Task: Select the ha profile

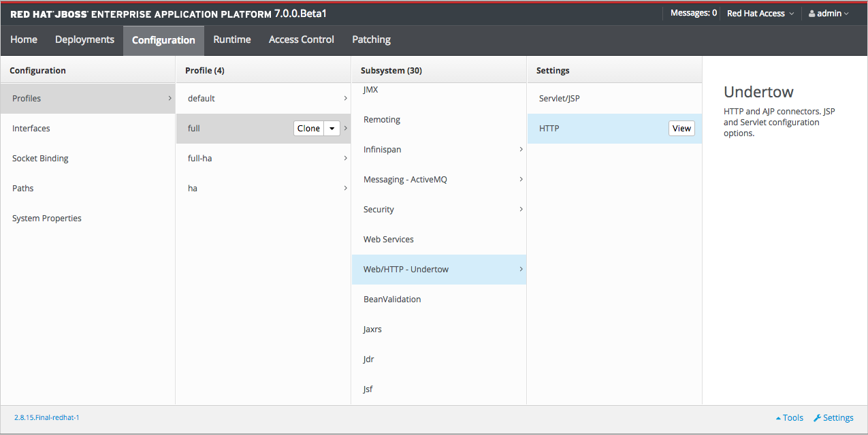Action: pos(263,189)
